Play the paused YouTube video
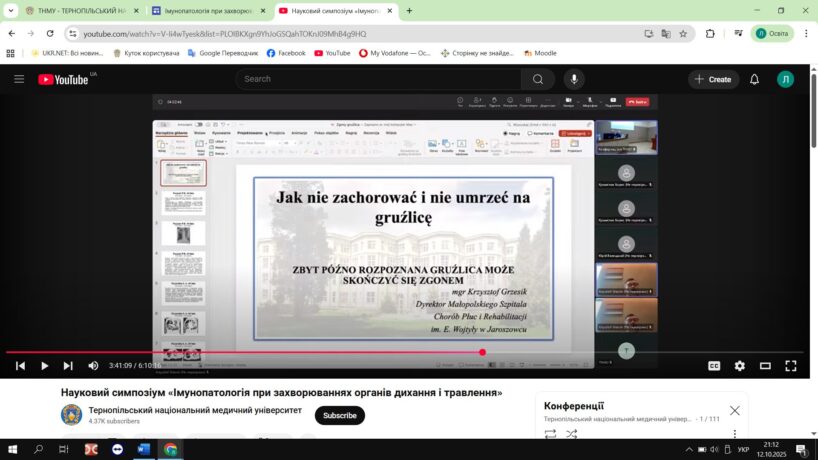The height and width of the screenshot is (460, 818). point(44,366)
